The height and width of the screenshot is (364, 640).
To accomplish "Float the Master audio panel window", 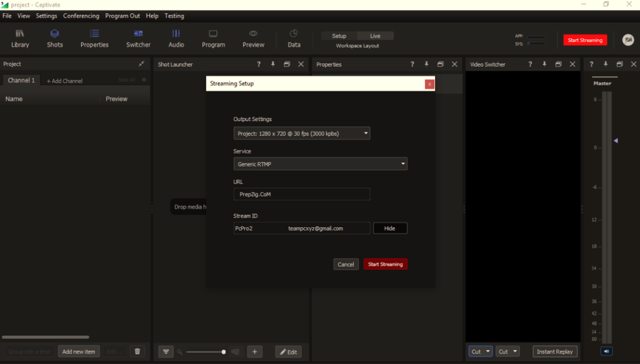I will pos(619,64).
